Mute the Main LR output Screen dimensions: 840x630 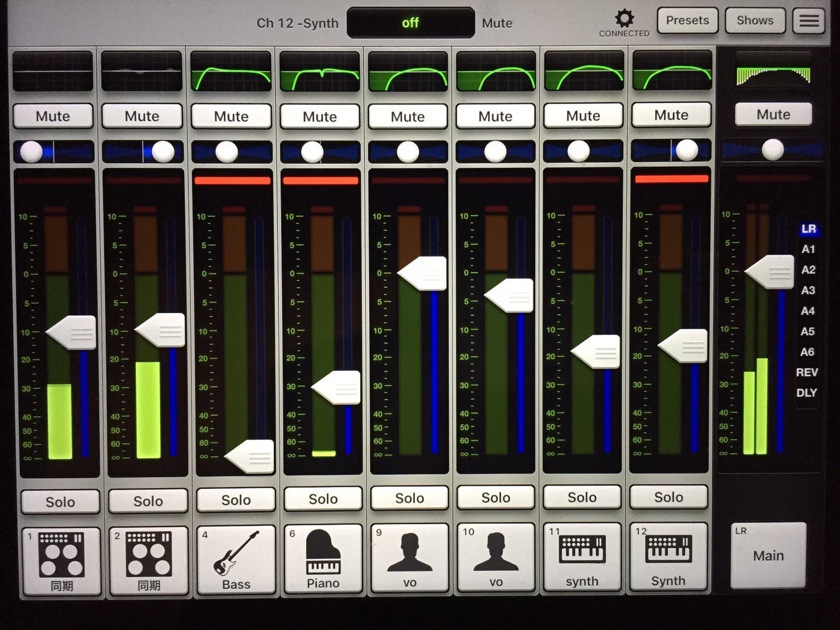click(x=773, y=114)
